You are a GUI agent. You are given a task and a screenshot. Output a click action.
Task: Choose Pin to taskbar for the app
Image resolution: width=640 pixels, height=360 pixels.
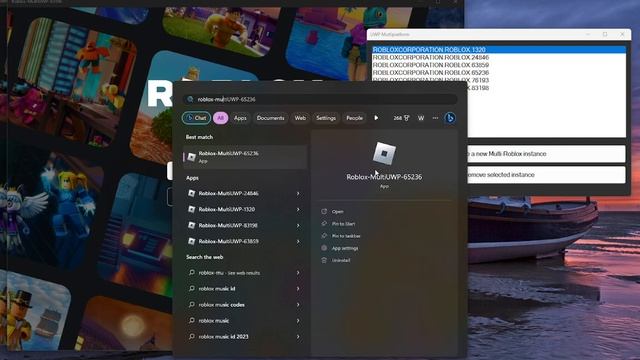(x=346, y=236)
